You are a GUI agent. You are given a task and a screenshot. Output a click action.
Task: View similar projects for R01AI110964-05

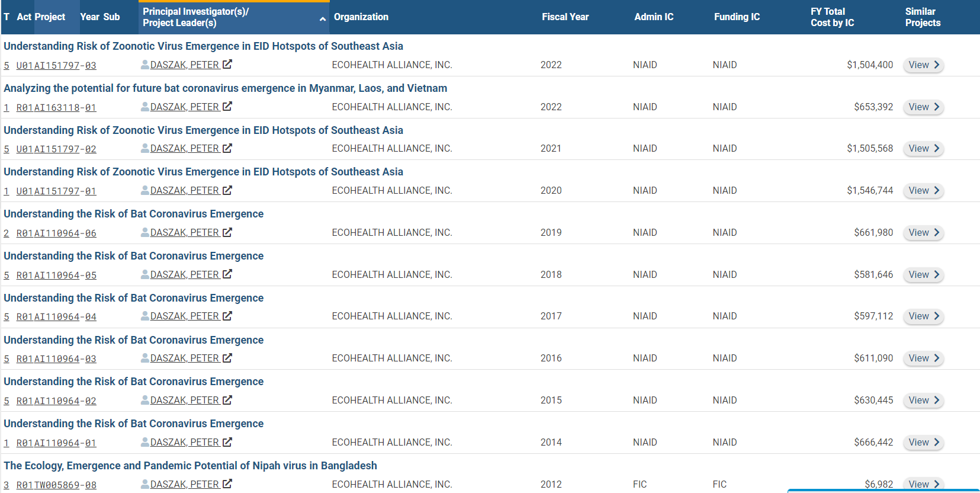923,275
